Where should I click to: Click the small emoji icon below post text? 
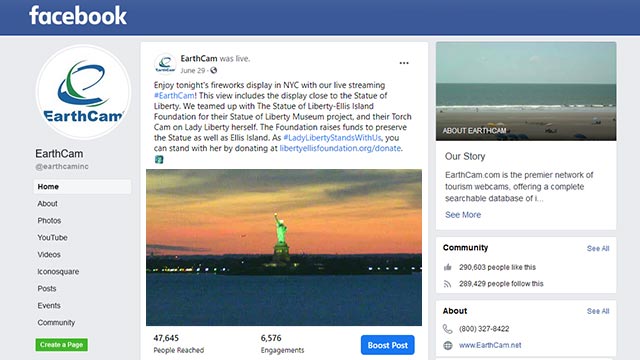coord(159,159)
